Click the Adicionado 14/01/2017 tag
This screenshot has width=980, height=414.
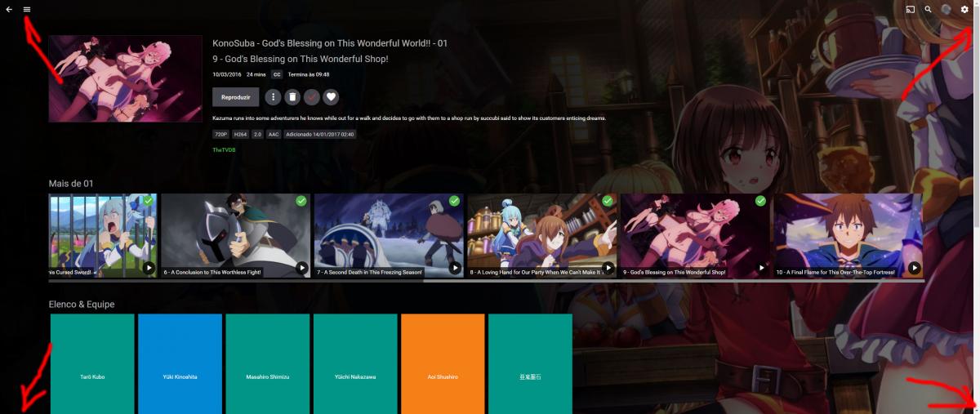[x=319, y=134]
